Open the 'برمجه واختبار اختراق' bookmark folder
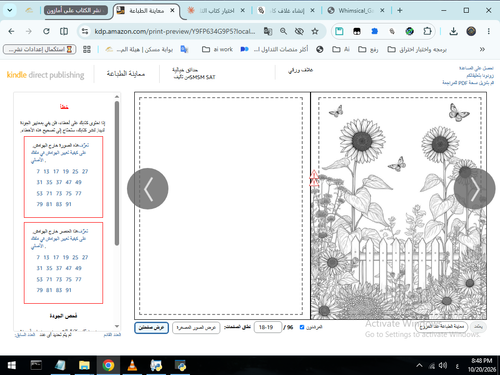This screenshot has height=375, width=500. click(417, 49)
